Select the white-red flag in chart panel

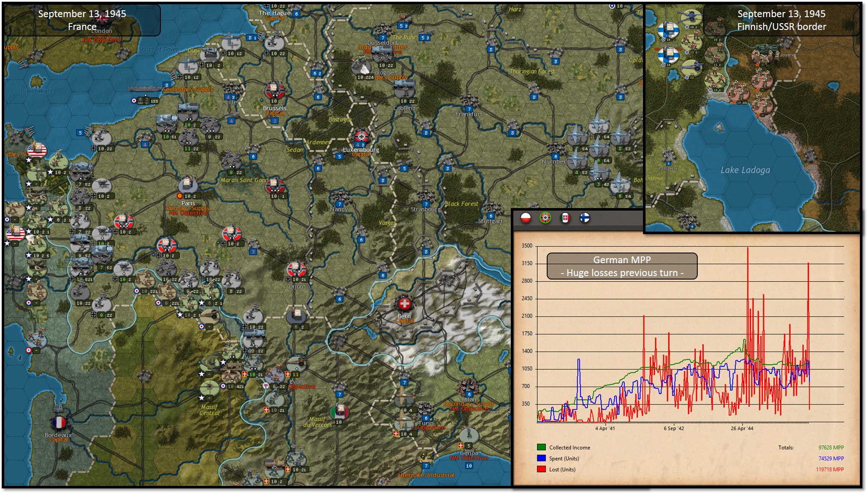(x=525, y=218)
